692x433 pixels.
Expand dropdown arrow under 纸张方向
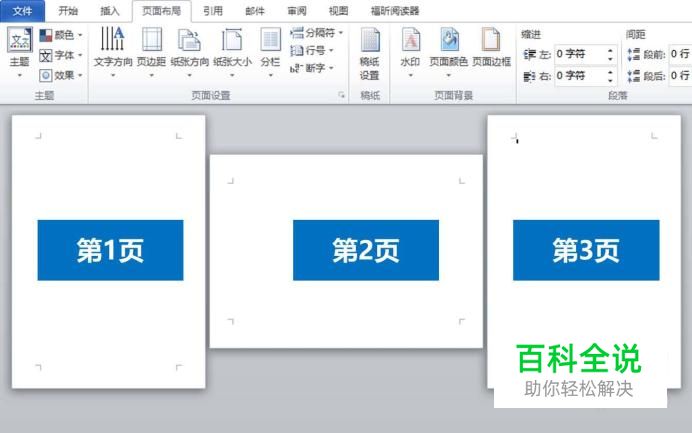pos(189,75)
